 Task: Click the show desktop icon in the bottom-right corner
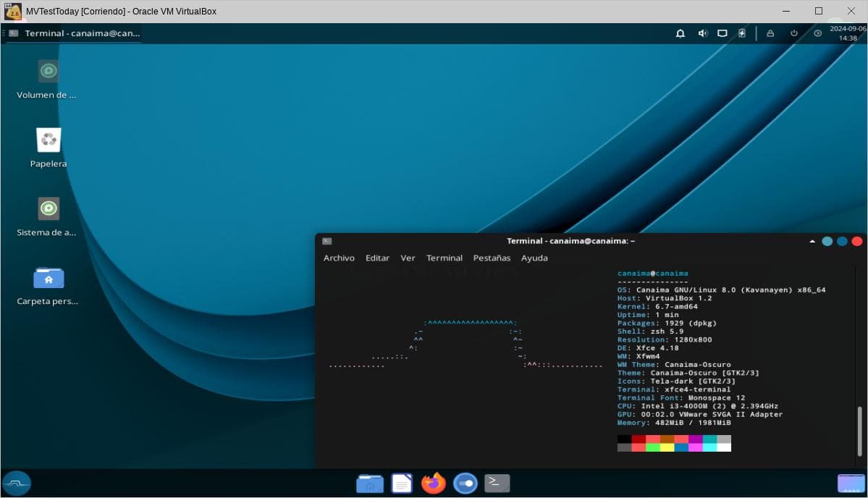coord(851,483)
